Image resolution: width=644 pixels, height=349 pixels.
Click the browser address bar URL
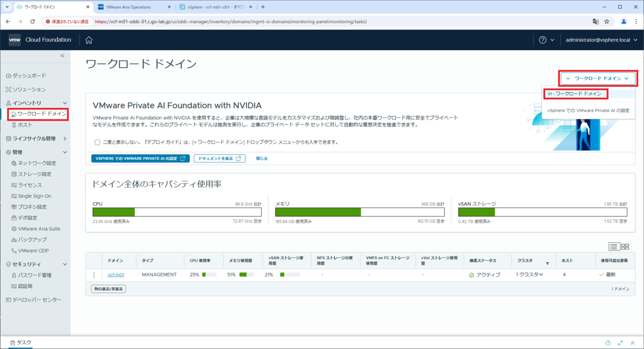pyautogui.click(x=231, y=22)
